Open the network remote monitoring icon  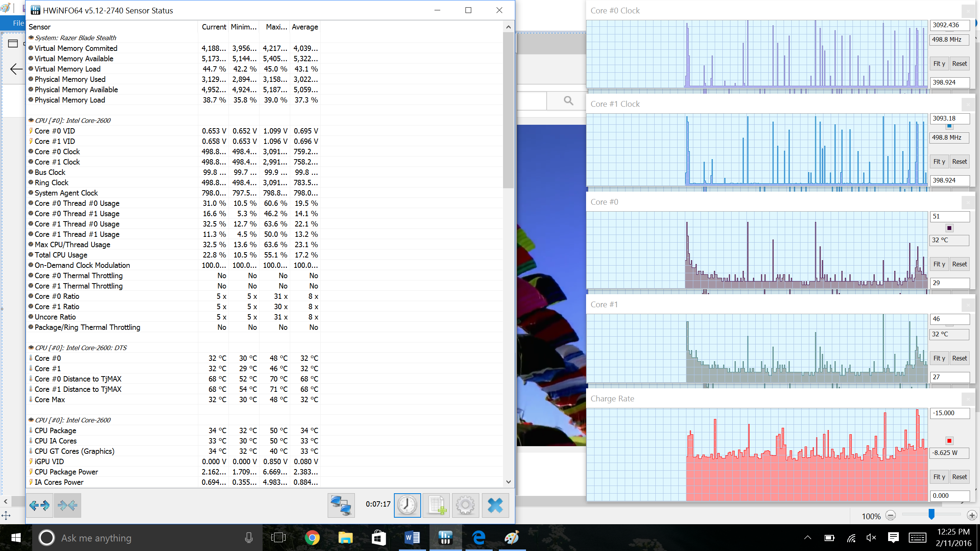pyautogui.click(x=341, y=505)
